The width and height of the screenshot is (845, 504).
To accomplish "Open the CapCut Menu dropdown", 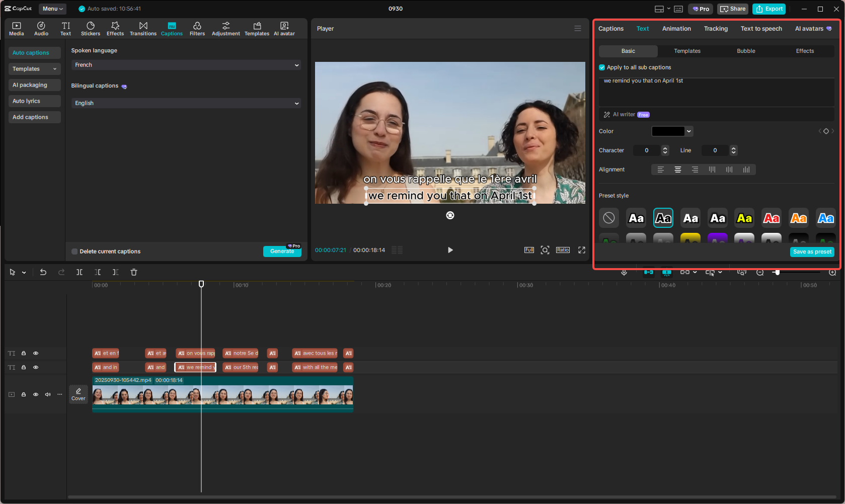I will click(53, 9).
